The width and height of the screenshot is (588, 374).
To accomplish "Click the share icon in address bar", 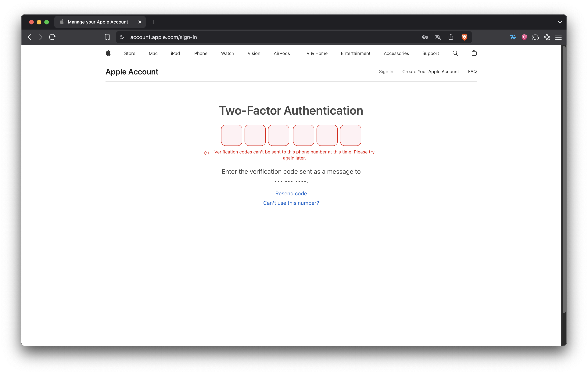I will pyautogui.click(x=451, y=37).
